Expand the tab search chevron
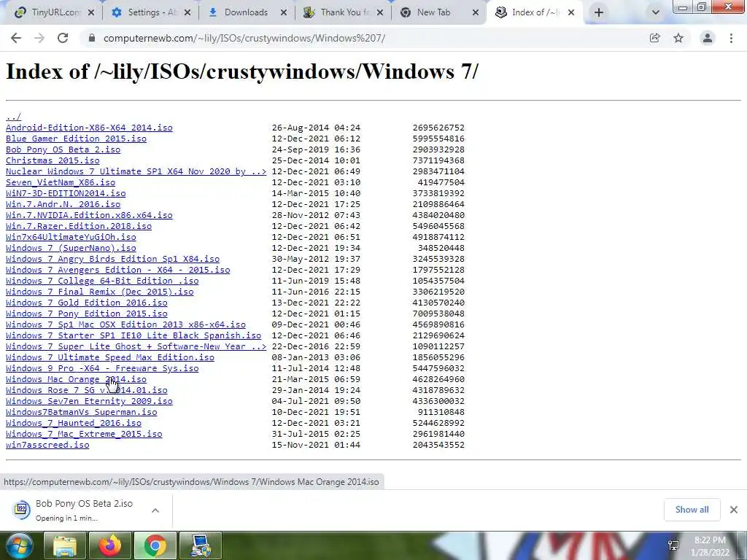The height and width of the screenshot is (560, 747). coord(656,12)
